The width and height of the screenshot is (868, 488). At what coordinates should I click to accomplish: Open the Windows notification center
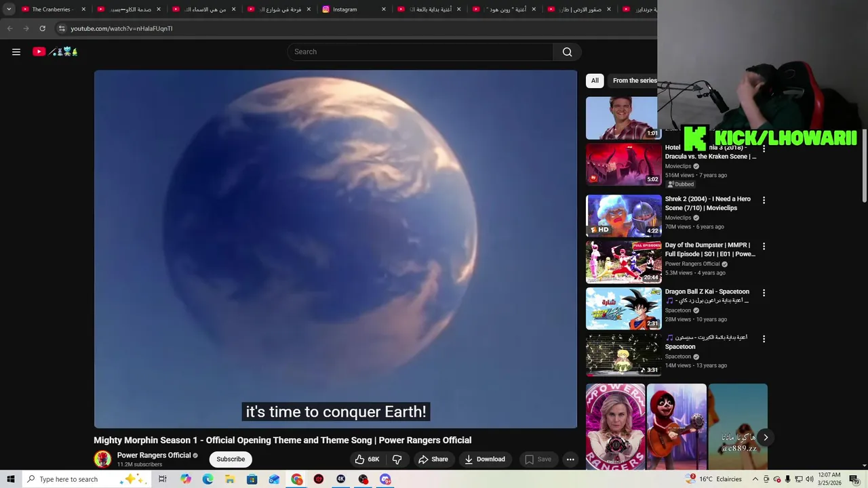point(854,479)
